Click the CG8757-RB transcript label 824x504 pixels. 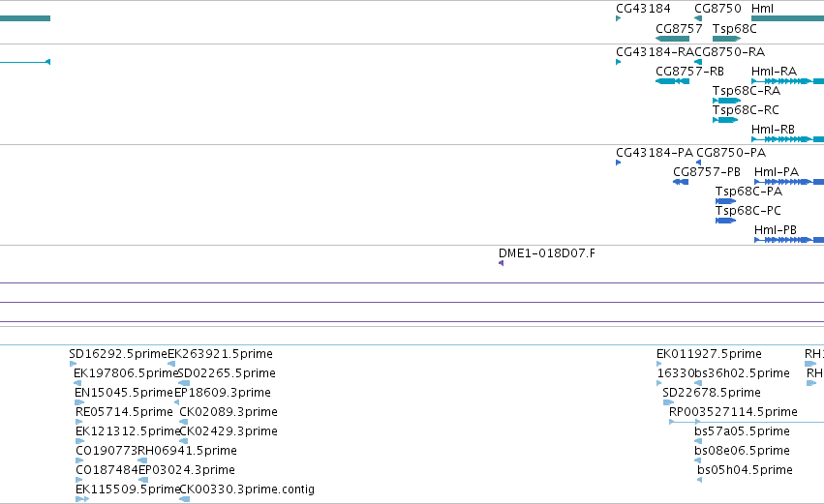coord(689,72)
